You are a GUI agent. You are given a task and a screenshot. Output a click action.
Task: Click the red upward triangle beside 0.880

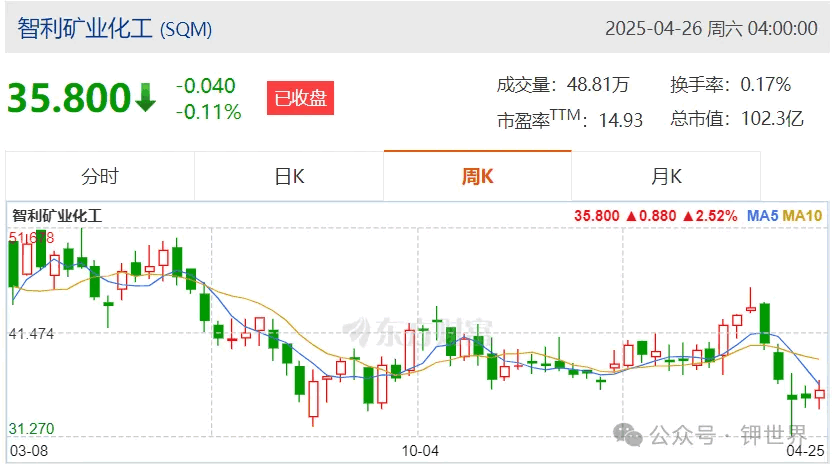pos(631,216)
